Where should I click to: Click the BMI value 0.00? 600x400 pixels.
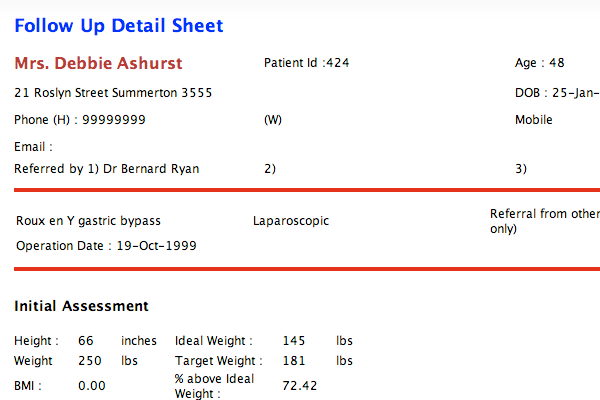click(x=92, y=385)
